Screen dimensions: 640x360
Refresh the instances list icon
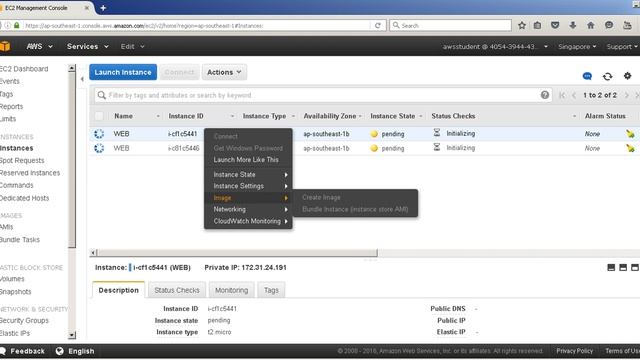[607, 76]
